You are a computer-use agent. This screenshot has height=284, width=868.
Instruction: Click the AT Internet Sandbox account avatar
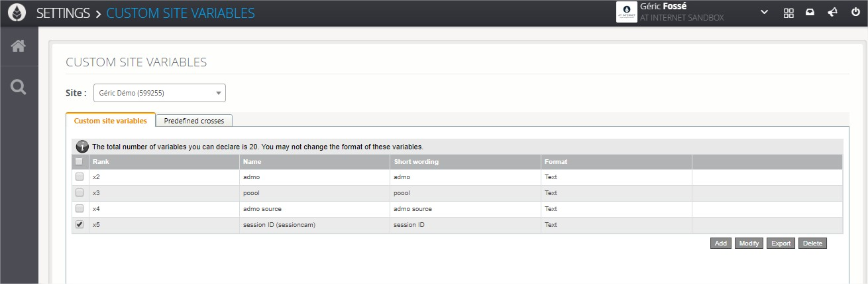tap(626, 13)
